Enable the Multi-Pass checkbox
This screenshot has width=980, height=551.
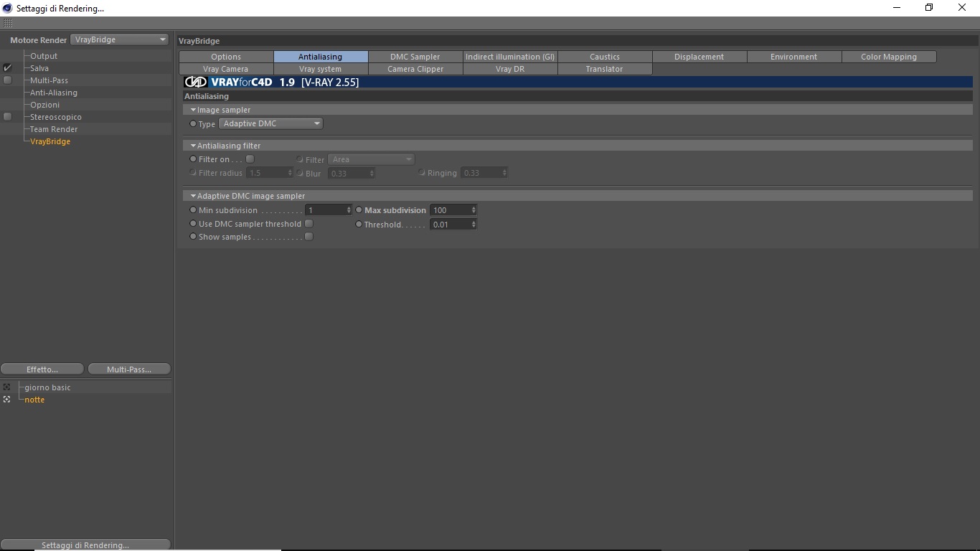(8, 80)
